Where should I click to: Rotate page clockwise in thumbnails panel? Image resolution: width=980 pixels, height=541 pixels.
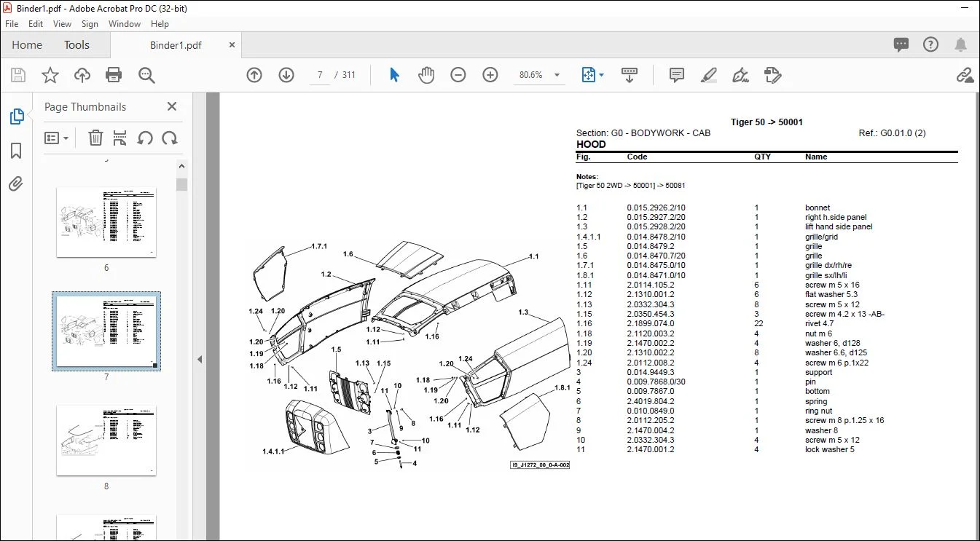pos(170,138)
